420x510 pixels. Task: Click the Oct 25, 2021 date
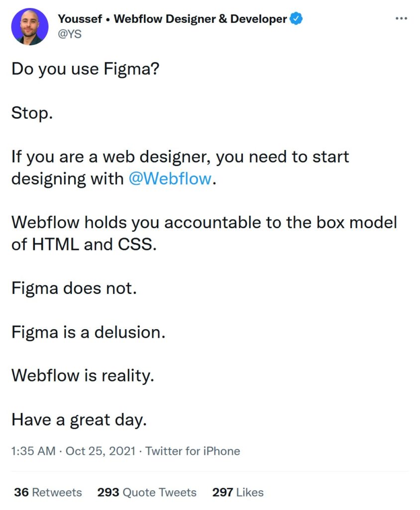pos(101,451)
